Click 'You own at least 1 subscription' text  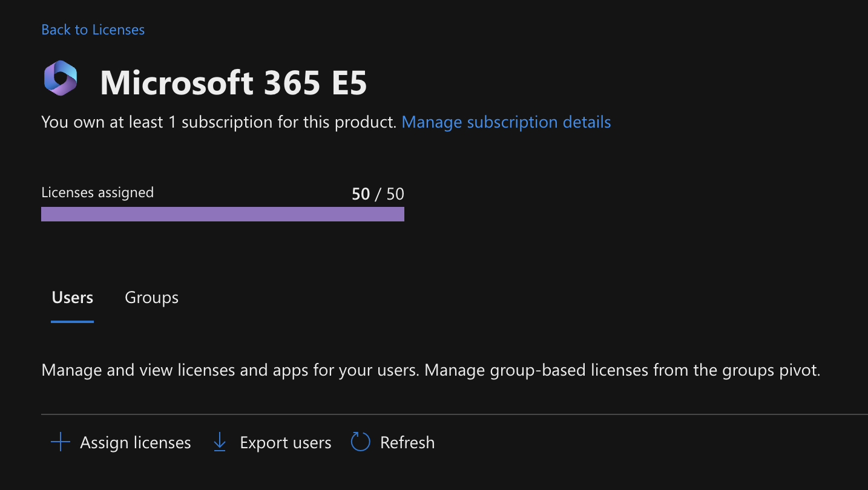click(x=219, y=122)
